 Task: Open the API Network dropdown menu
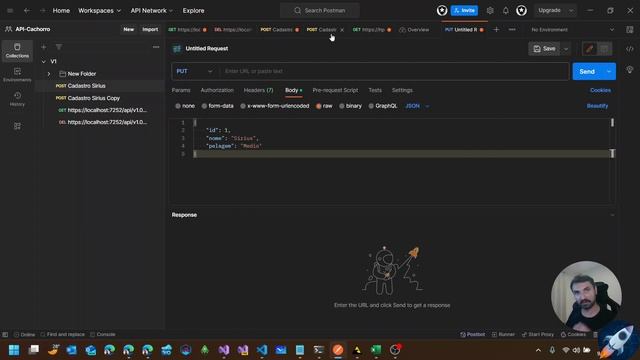pos(151,11)
